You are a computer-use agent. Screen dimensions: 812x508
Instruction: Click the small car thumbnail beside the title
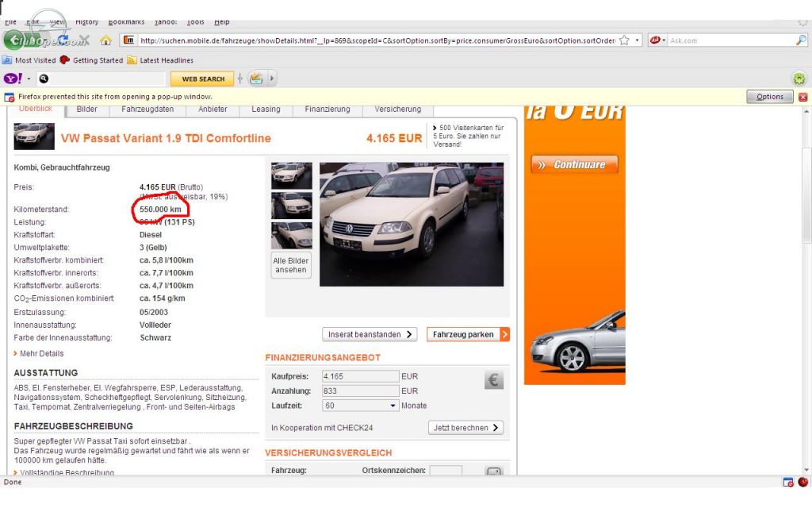click(33, 137)
